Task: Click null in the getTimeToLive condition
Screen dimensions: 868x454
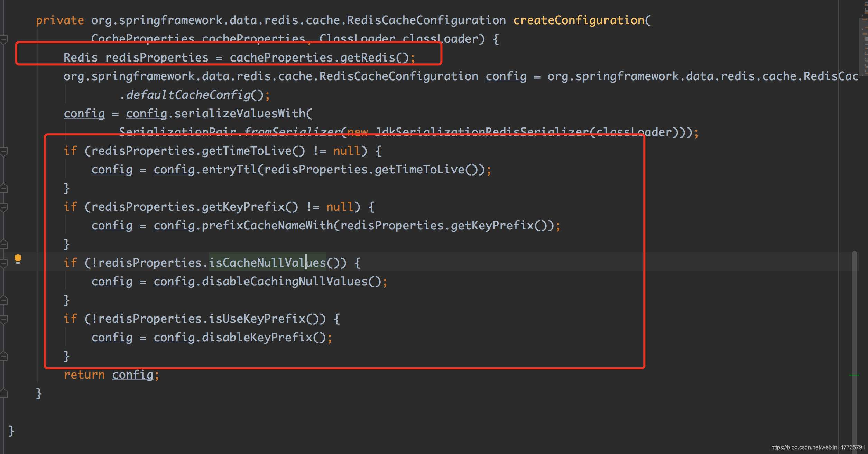Action: (x=347, y=151)
